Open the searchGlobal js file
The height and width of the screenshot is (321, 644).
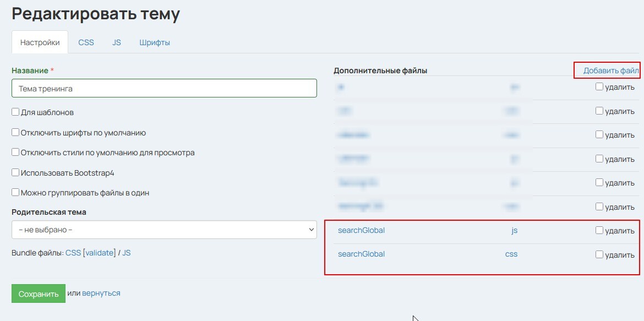point(361,231)
